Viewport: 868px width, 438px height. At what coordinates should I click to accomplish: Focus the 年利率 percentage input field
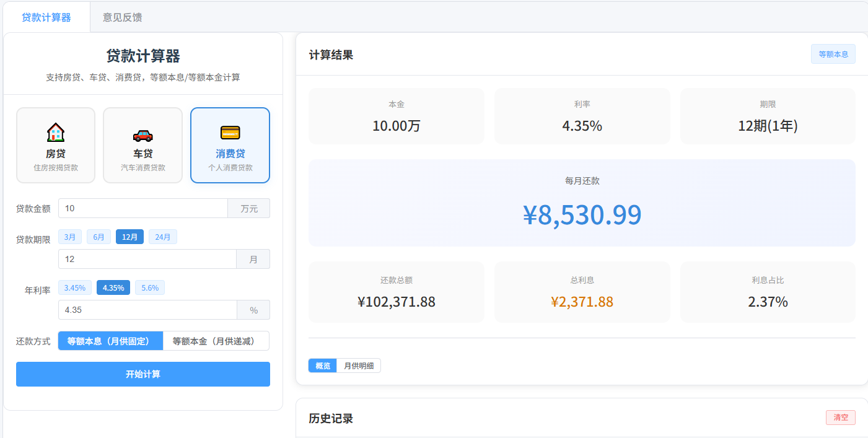[147, 310]
